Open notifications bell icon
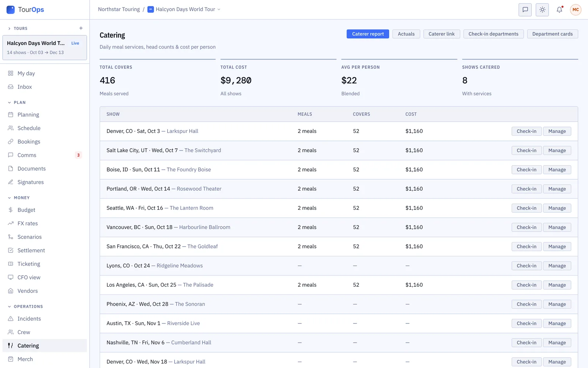This screenshot has height=368, width=588. pos(559,10)
